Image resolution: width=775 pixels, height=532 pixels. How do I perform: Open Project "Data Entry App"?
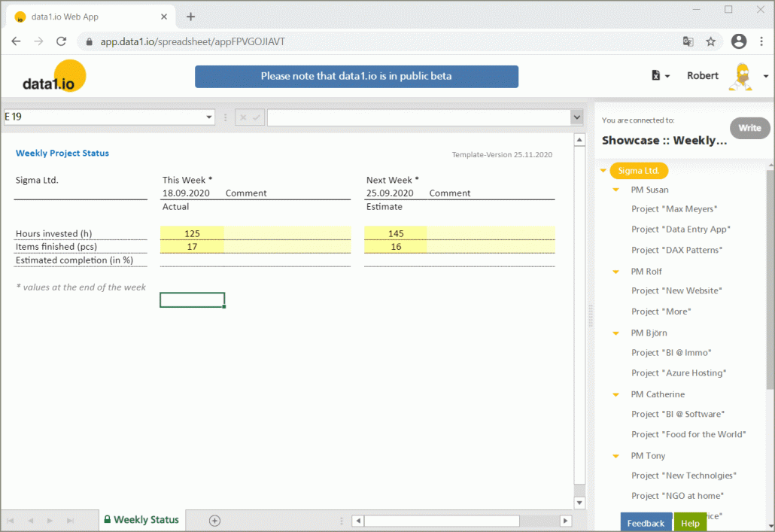point(681,230)
